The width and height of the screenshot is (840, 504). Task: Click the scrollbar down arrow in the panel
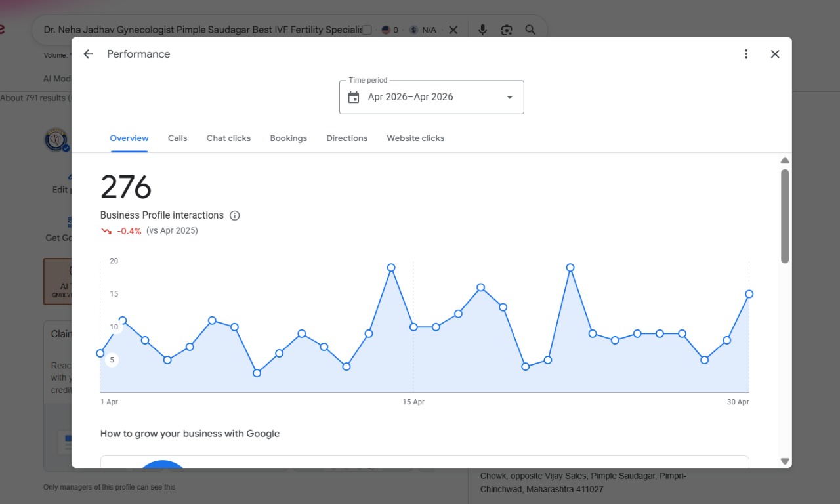785,461
